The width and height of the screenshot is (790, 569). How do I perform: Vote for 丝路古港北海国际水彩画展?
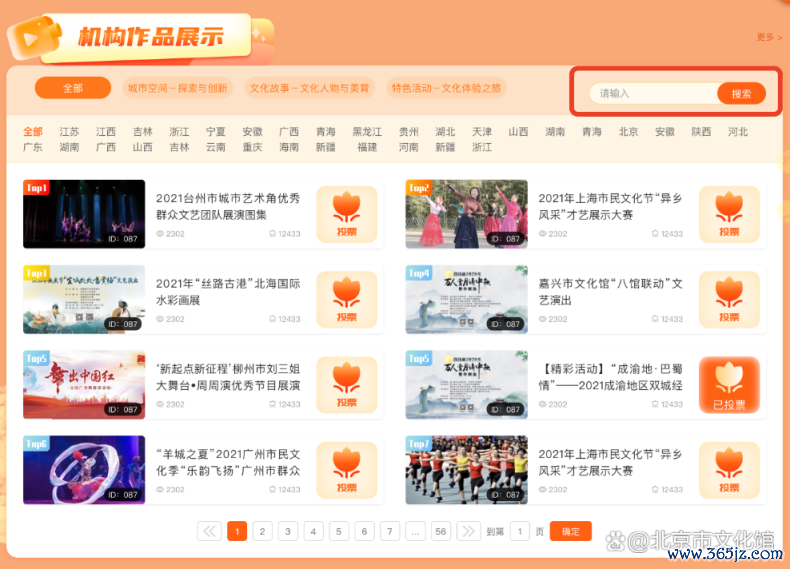coord(347,299)
